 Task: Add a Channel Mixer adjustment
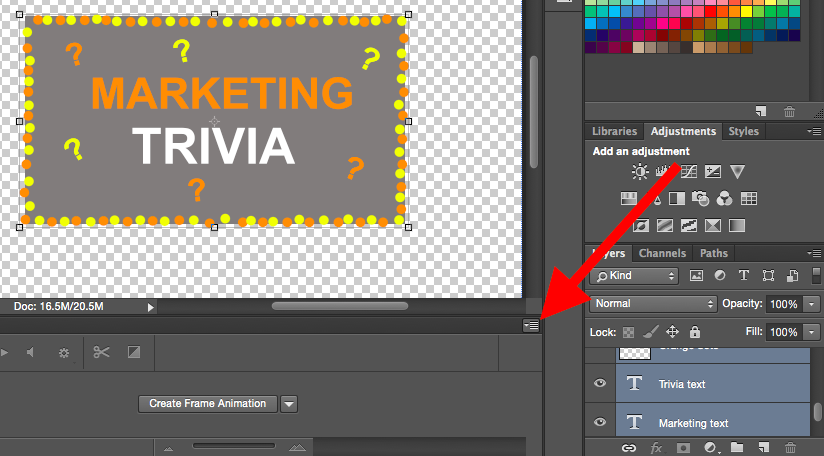click(x=724, y=198)
